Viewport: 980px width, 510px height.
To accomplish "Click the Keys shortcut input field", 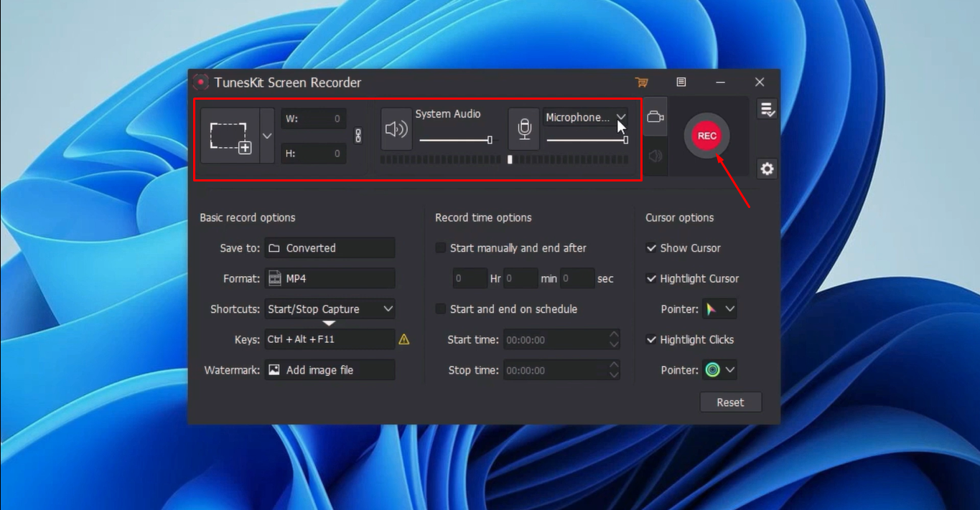I will [x=330, y=339].
